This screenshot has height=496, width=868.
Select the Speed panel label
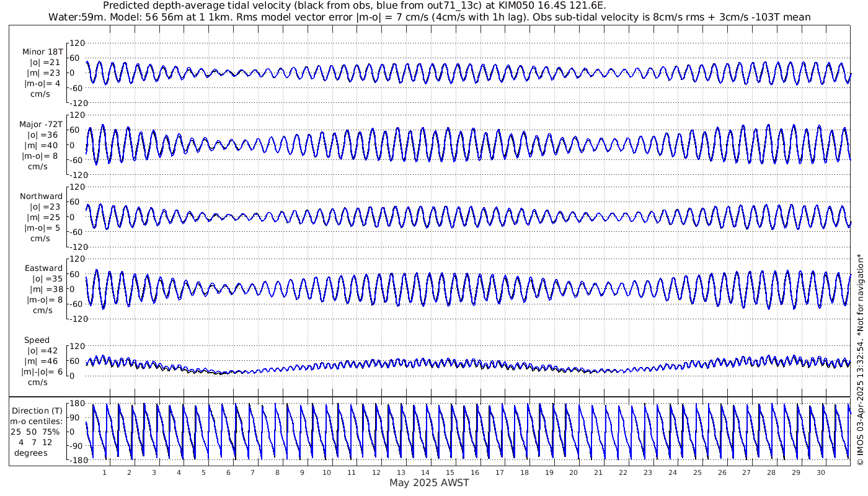pyautogui.click(x=37, y=340)
